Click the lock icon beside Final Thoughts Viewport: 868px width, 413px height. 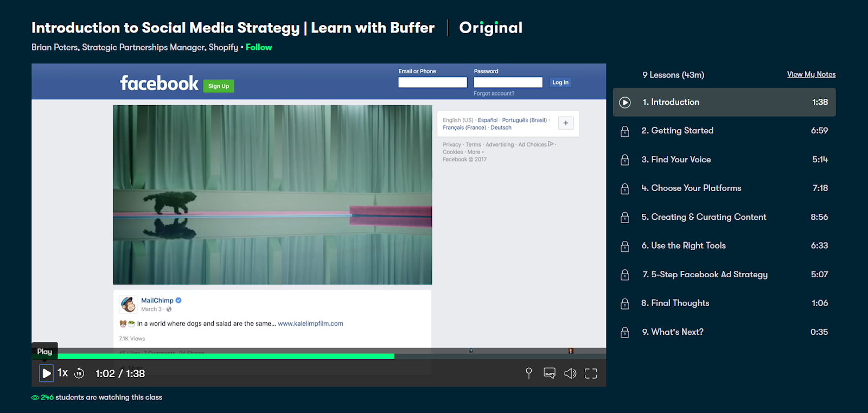pos(625,304)
